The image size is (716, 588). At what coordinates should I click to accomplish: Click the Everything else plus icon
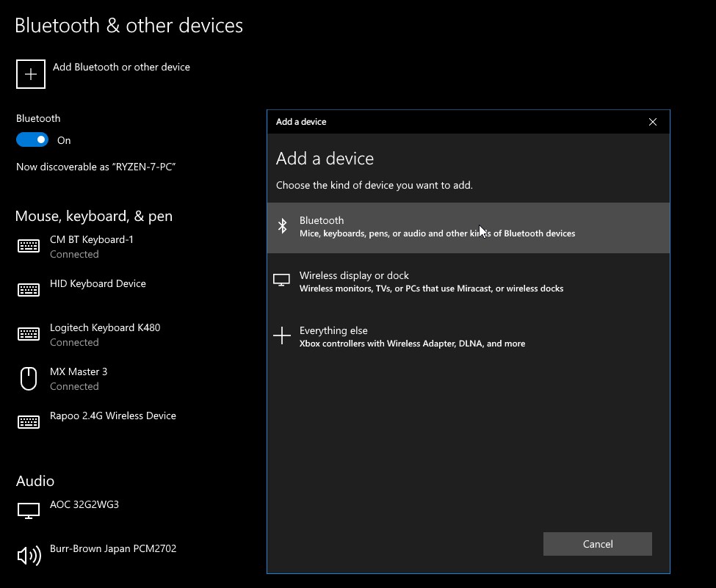click(x=282, y=336)
